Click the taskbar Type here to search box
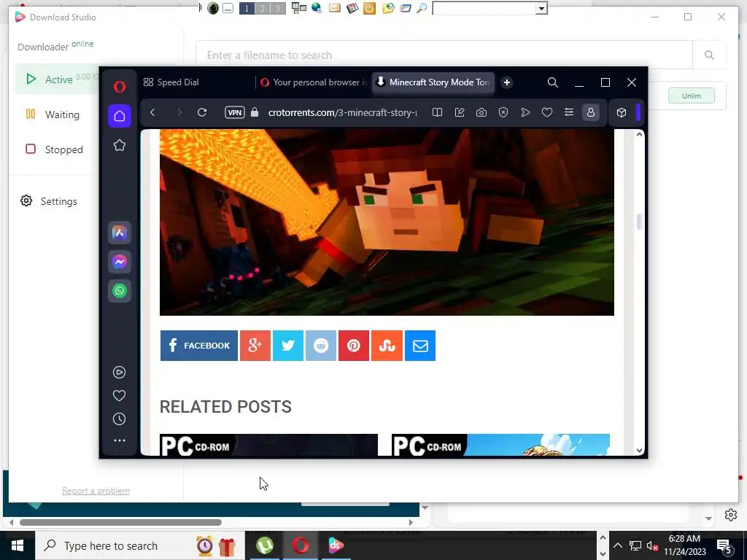This screenshot has height=560, width=747. click(139, 545)
